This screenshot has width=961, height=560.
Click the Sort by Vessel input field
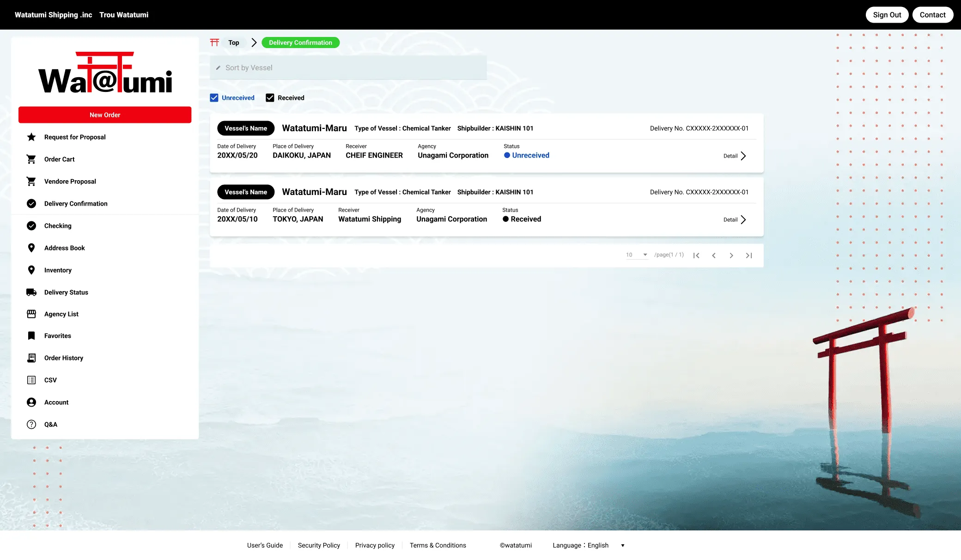(348, 68)
